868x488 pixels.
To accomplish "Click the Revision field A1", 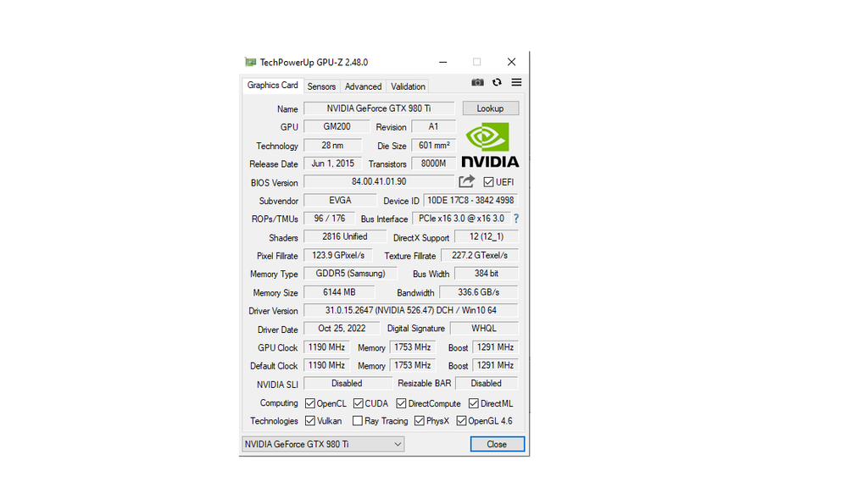I will (433, 127).
